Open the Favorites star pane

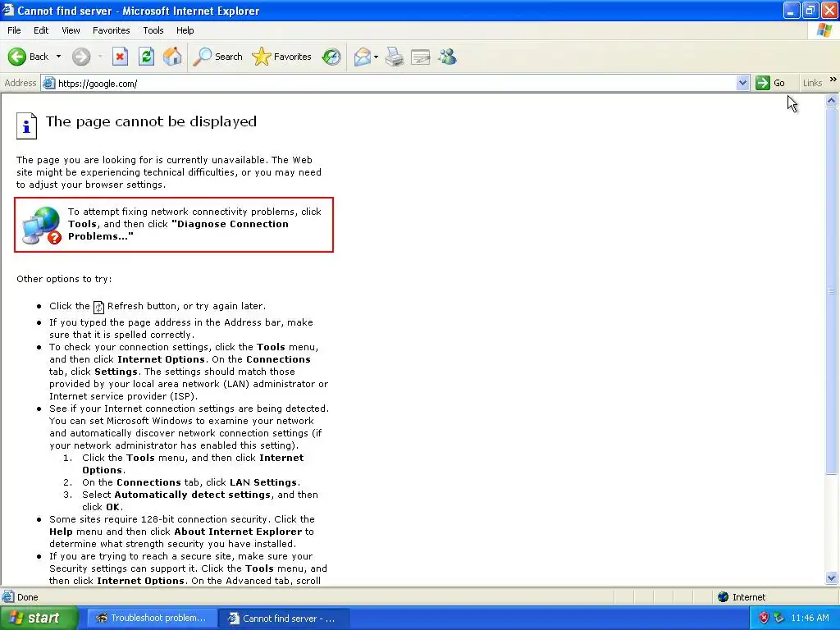coord(282,57)
